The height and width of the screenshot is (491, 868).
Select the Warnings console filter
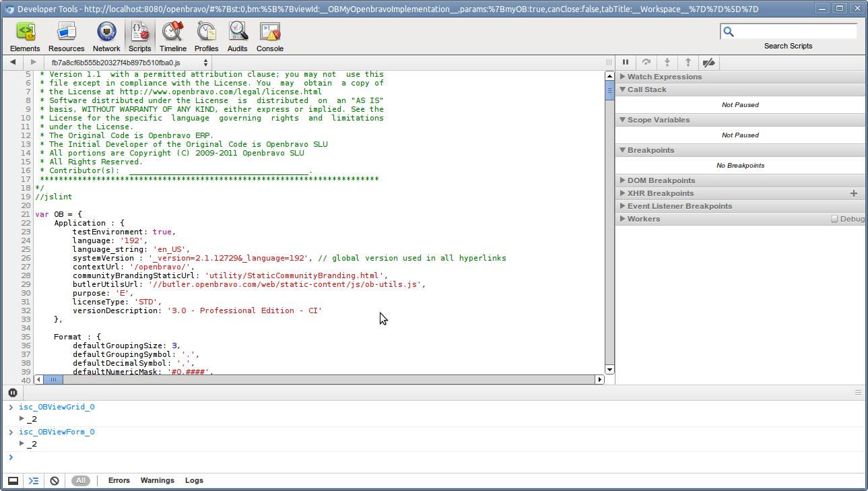click(157, 481)
